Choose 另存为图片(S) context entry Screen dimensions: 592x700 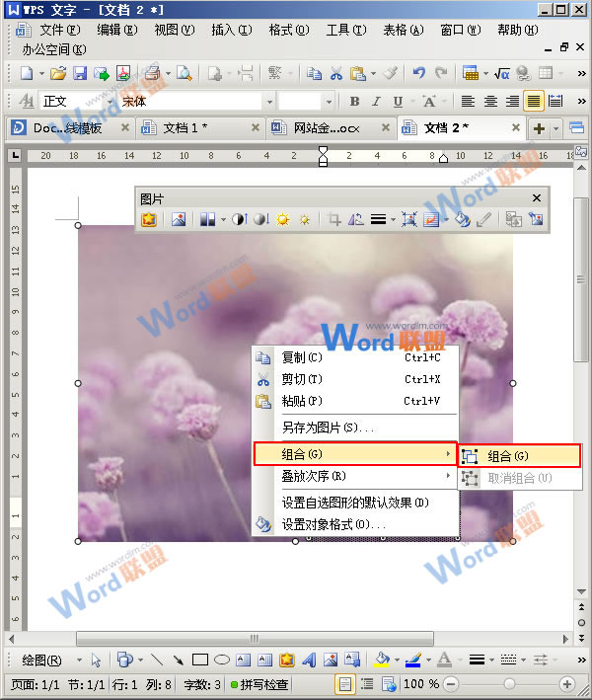coord(355,428)
